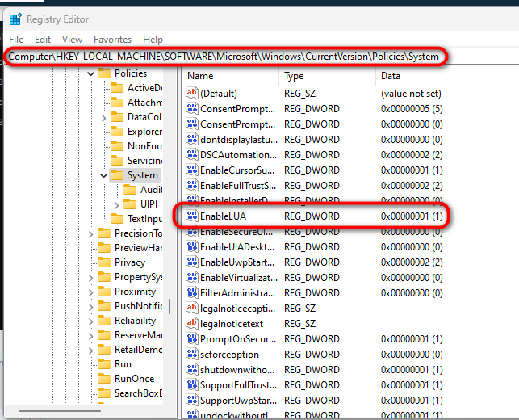This screenshot has width=519, height=420.
Task: Select the legalnoticetext string icon
Action: (192, 323)
